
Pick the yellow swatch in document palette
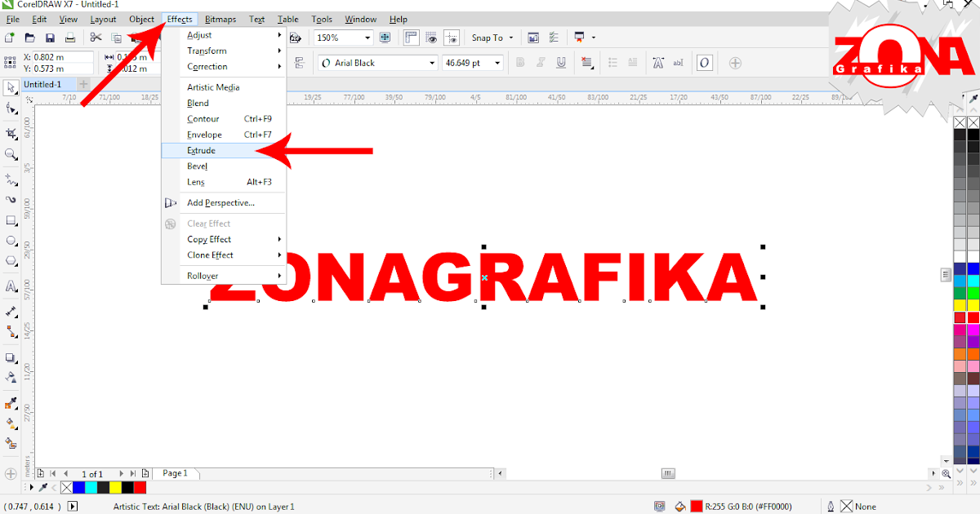tap(115, 487)
